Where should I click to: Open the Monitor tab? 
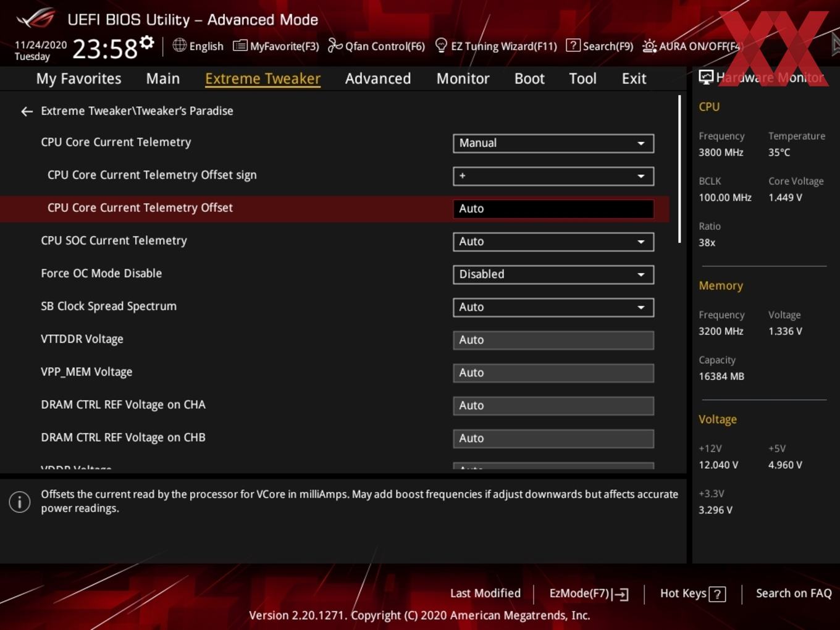point(463,78)
